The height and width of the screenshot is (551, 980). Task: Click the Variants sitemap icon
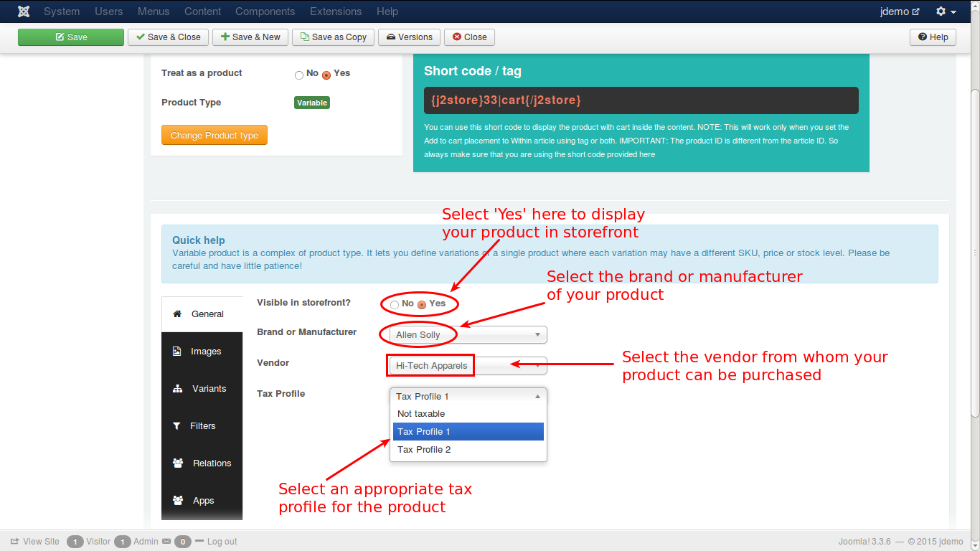click(177, 389)
